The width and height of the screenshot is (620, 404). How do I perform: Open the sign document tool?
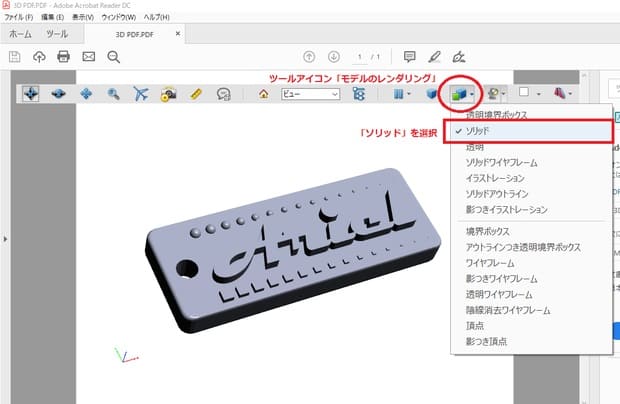[459, 57]
